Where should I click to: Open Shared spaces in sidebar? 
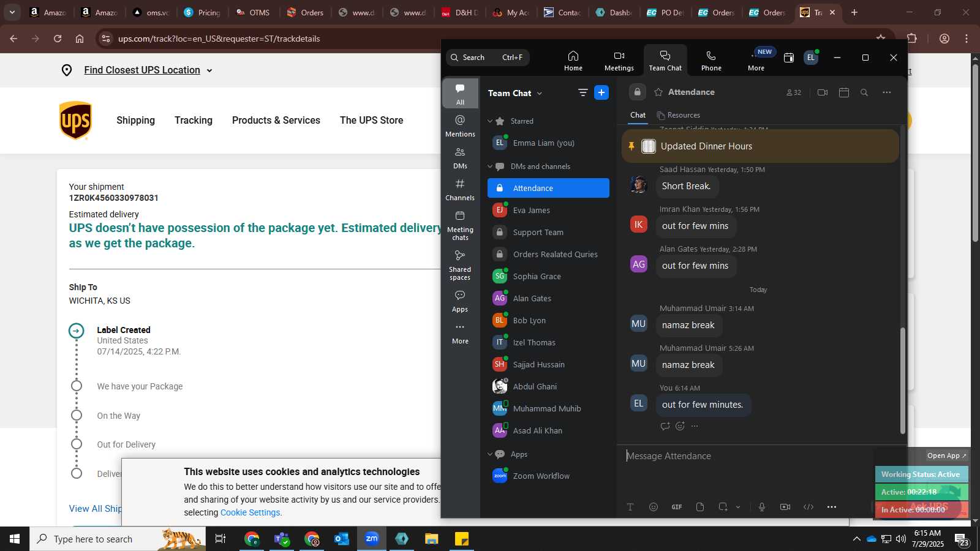(x=460, y=264)
